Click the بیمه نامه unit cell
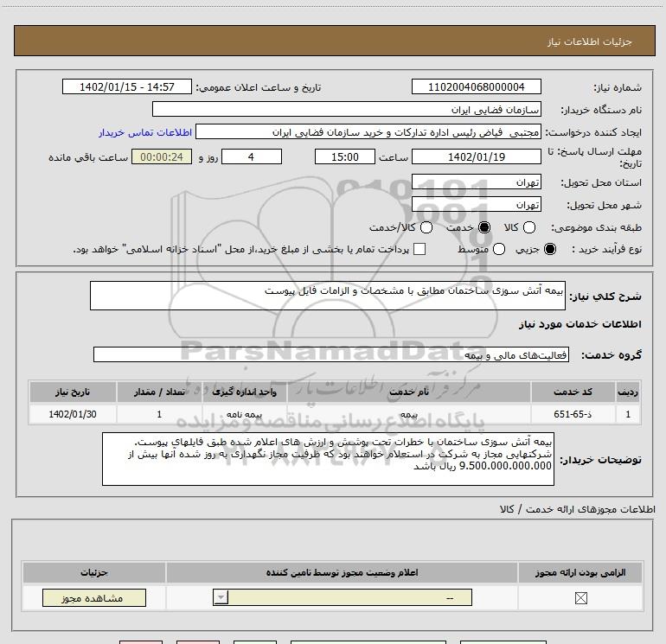The width and height of the screenshot is (666, 644). 244,414
